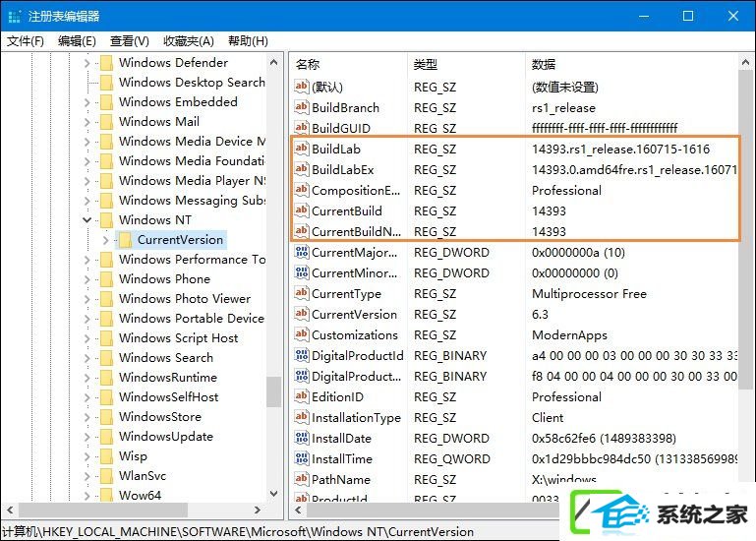The width and height of the screenshot is (756, 541).
Task: Click the Customizations string value icon
Action: [x=302, y=334]
